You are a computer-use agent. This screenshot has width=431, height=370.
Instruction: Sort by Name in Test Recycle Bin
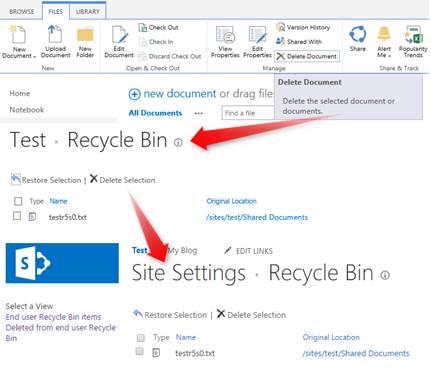(58, 201)
